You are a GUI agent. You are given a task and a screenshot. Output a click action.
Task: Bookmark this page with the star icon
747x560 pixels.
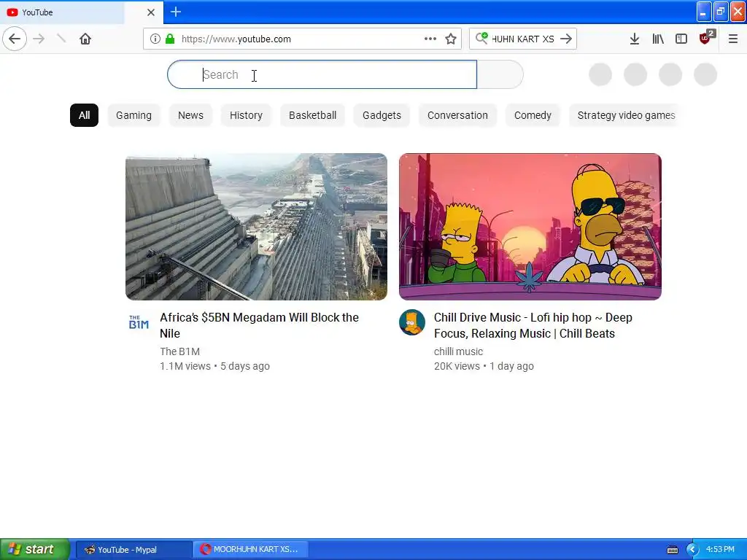tap(451, 39)
